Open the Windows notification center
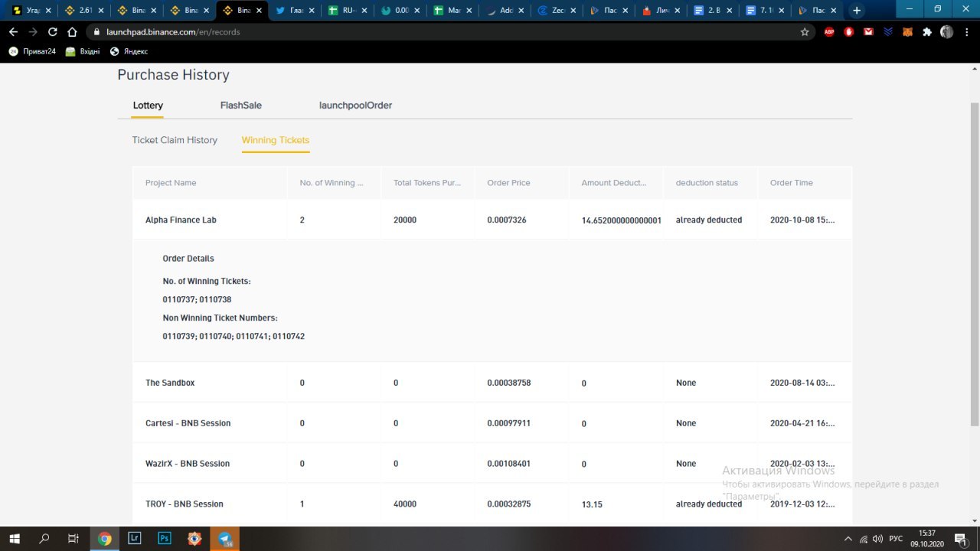The width and height of the screenshot is (980, 551). [x=960, y=539]
